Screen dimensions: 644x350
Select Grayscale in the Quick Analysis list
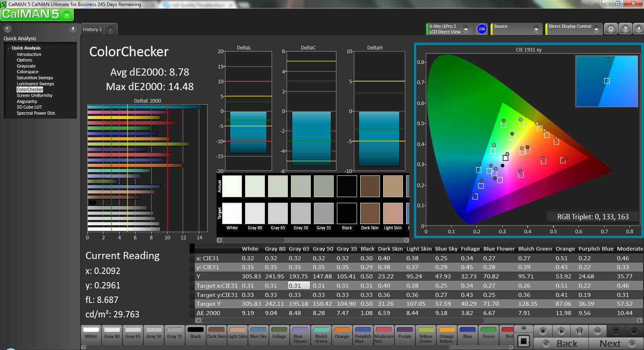click(26, 66)
